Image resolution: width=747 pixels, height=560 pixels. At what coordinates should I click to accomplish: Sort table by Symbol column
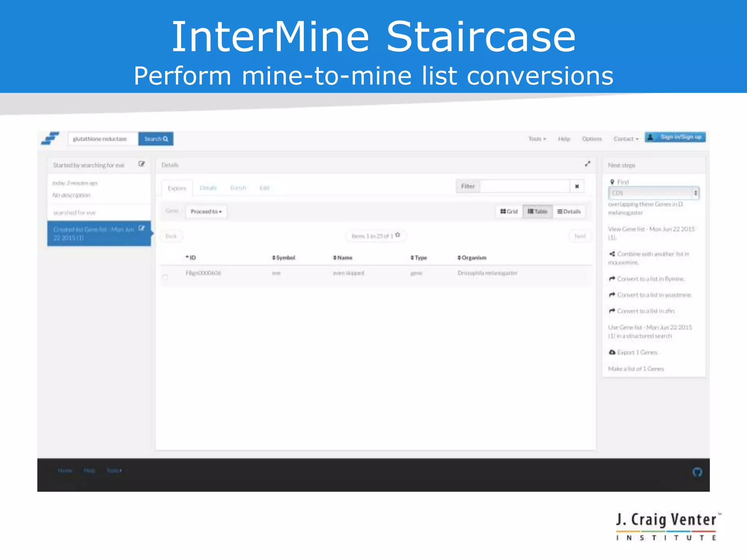(283, 258)
